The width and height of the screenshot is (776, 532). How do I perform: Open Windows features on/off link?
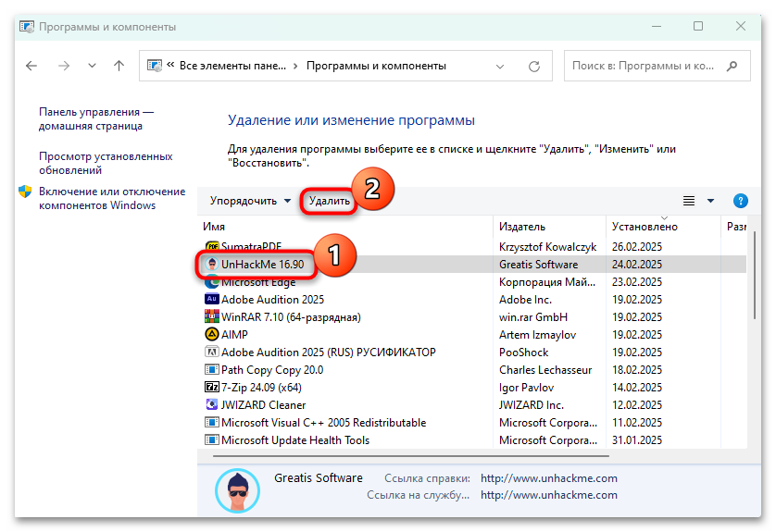[x=112, y=198]
